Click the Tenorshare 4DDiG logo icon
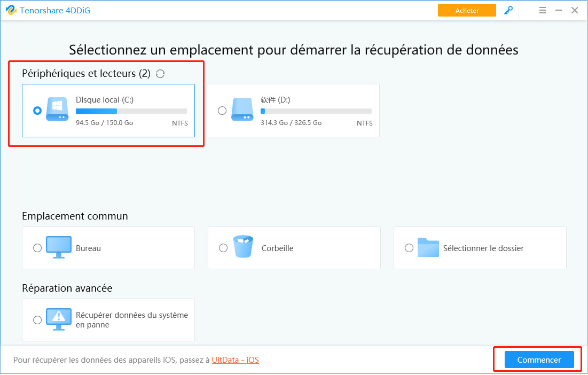Image resolution: width=588 pixels, height=375 pixels. pyautogui.click(x=11, y=10)
